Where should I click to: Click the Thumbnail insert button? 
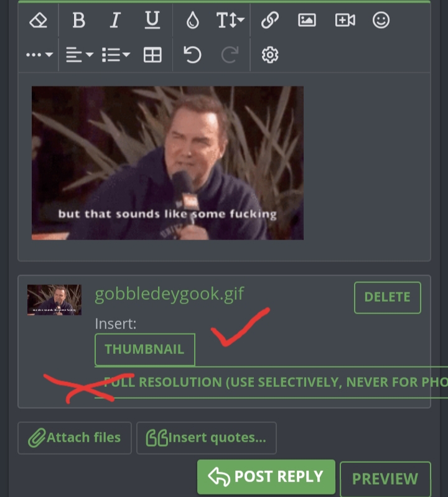tap(145, 350)
